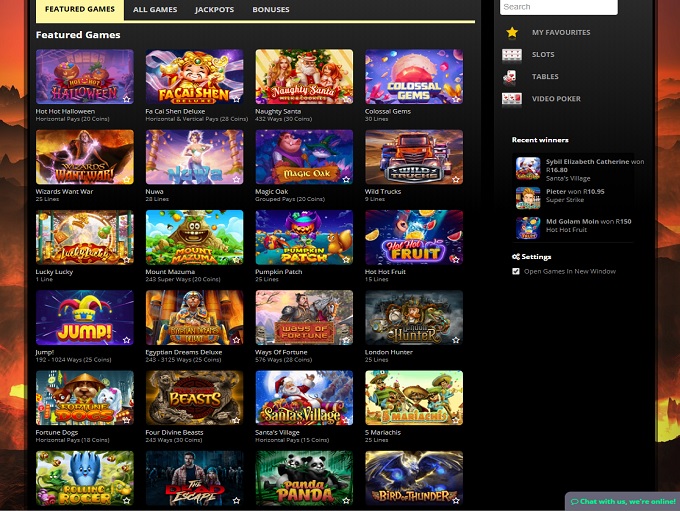Open the Jackpots tab
This screenshot has width=680, height=511.
point(214,10)
